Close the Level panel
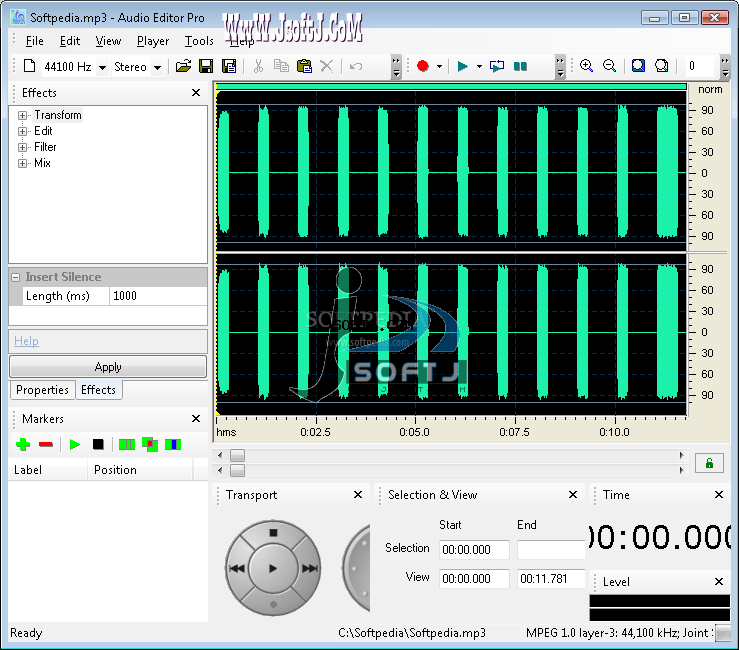The height and width of the screenshot is (650, 739). click(x=719, y=582)
